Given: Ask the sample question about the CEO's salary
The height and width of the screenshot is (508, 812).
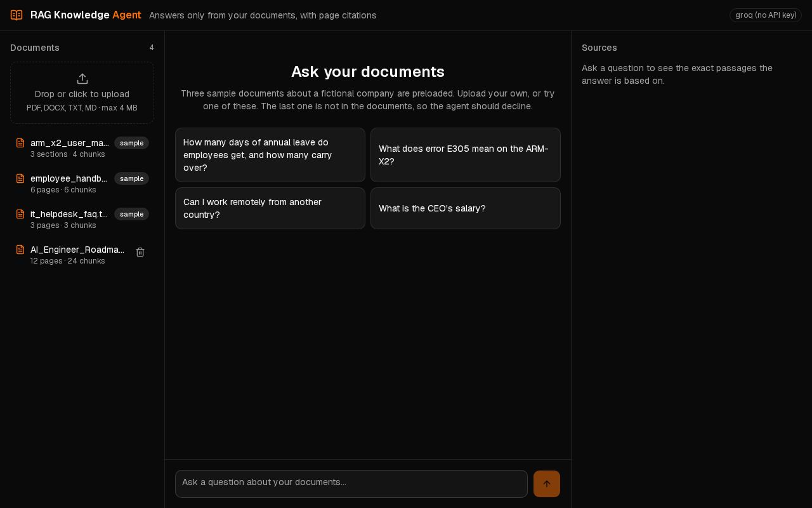Looking at the screenshot, I should pyautogui.click(x=466, y=208).
